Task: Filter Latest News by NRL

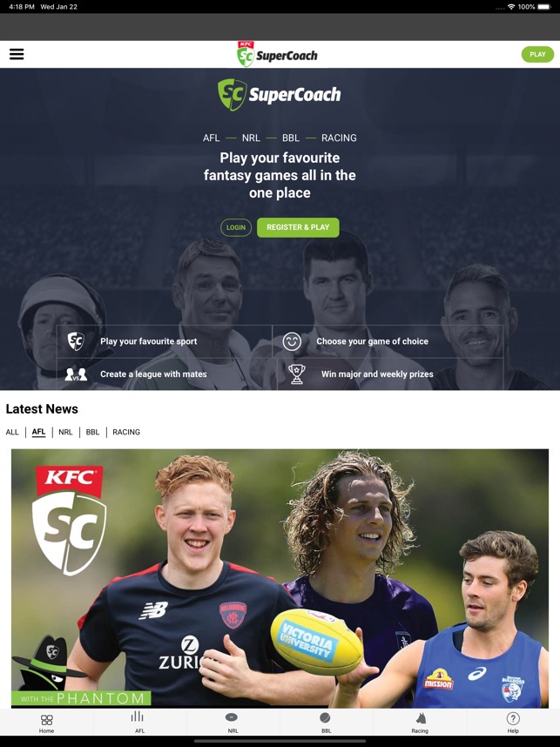Action: click(65, 432)
